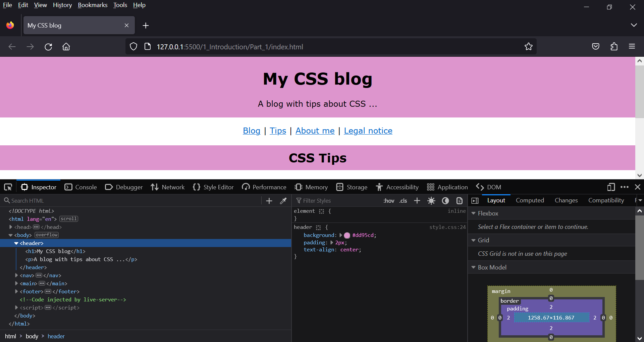List all browser tabs
644x342 pixels.
634,25
